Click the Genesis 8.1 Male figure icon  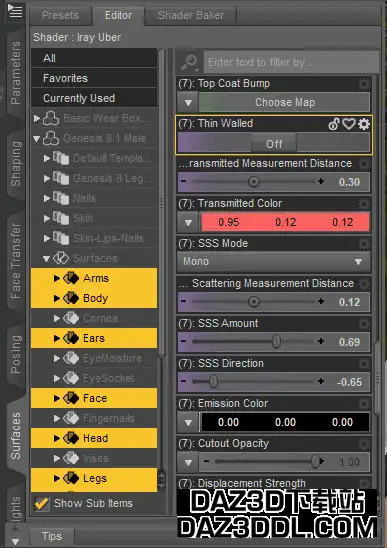tap(51, 138)
